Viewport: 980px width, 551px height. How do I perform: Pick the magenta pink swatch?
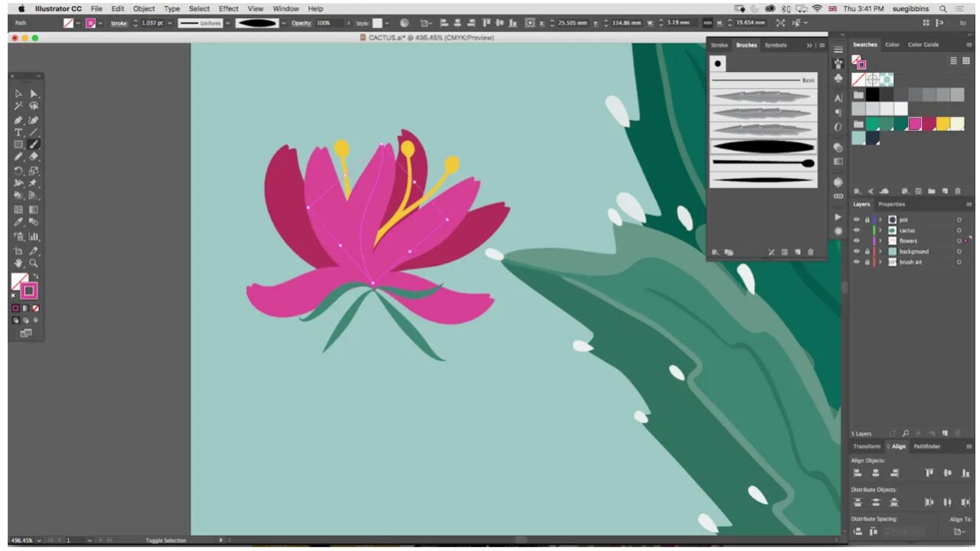point(915,123)
